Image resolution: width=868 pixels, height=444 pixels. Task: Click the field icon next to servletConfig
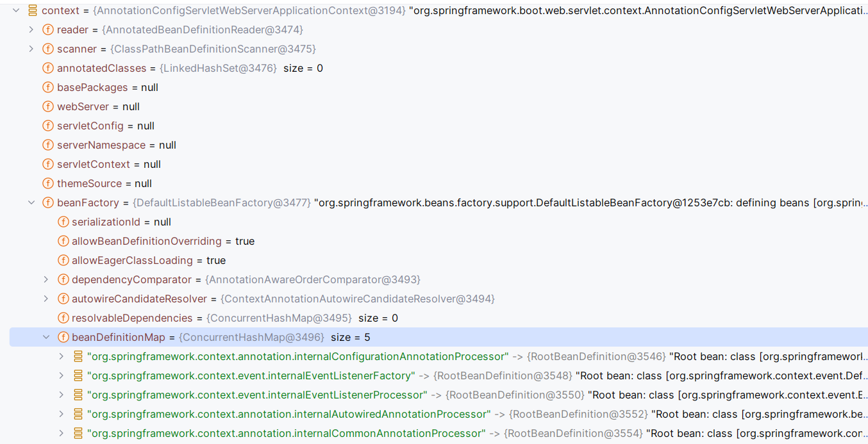click(x=47, y=126)
